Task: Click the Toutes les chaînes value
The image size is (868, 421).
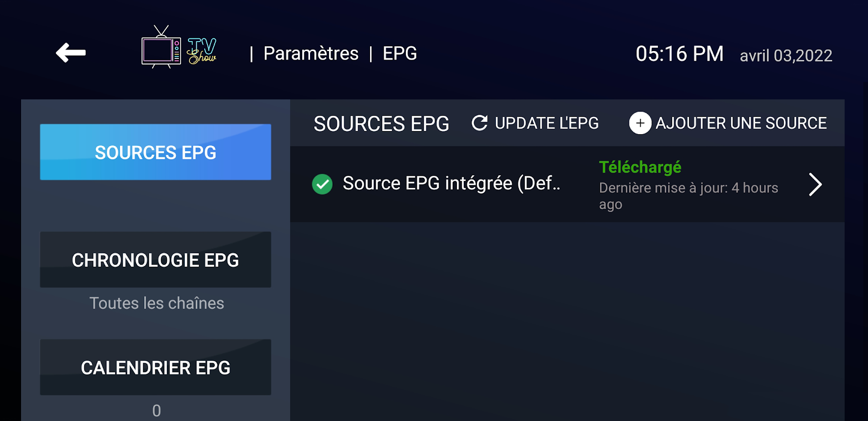Action: tap(156, 303)
